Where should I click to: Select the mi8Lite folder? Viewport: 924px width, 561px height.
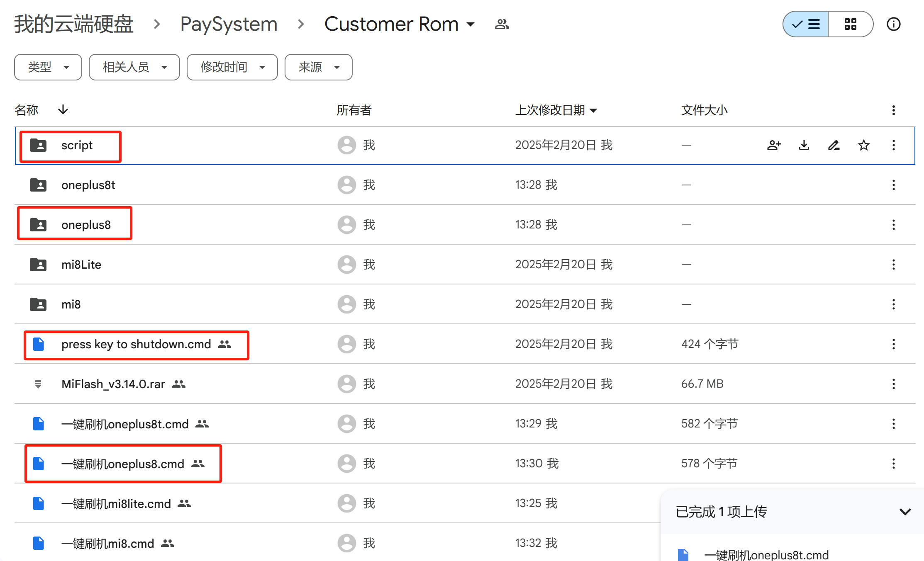[465, 265]
